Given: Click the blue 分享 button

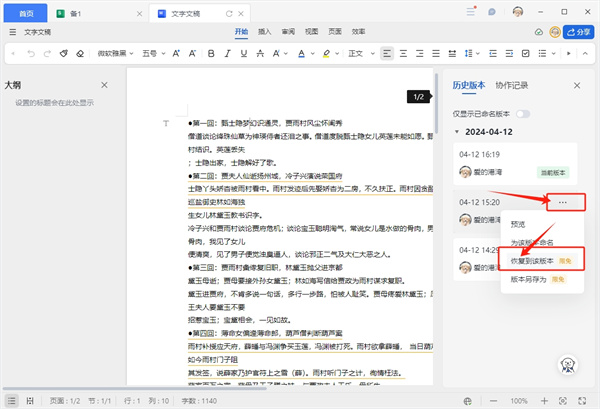Looking at the screenshot, I should (578, 32).
